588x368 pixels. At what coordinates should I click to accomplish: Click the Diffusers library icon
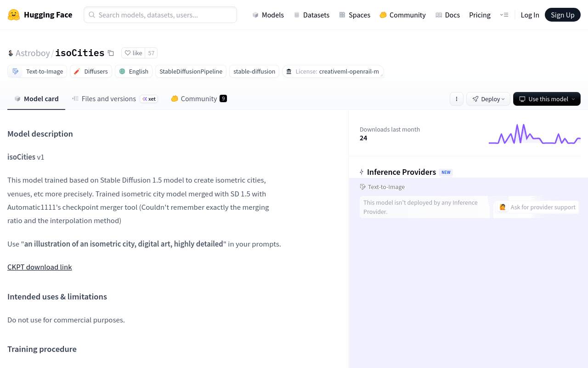point(77,71)
